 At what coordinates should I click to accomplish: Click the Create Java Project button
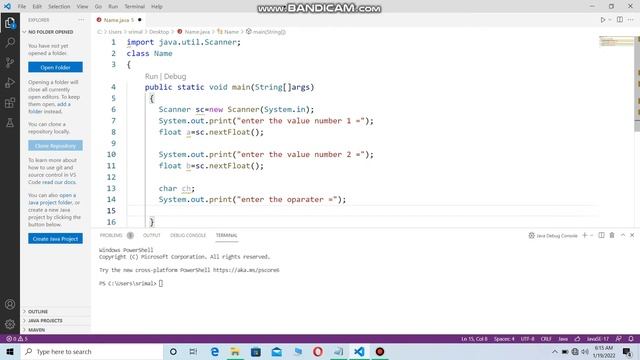(x=55, y=239)
